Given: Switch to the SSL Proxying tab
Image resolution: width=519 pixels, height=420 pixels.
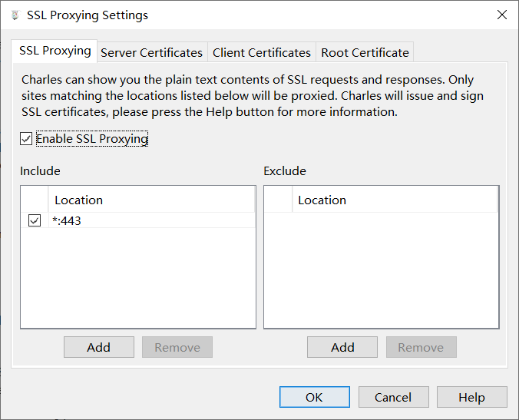Looking at the screenshot, I should coord(55,51).
